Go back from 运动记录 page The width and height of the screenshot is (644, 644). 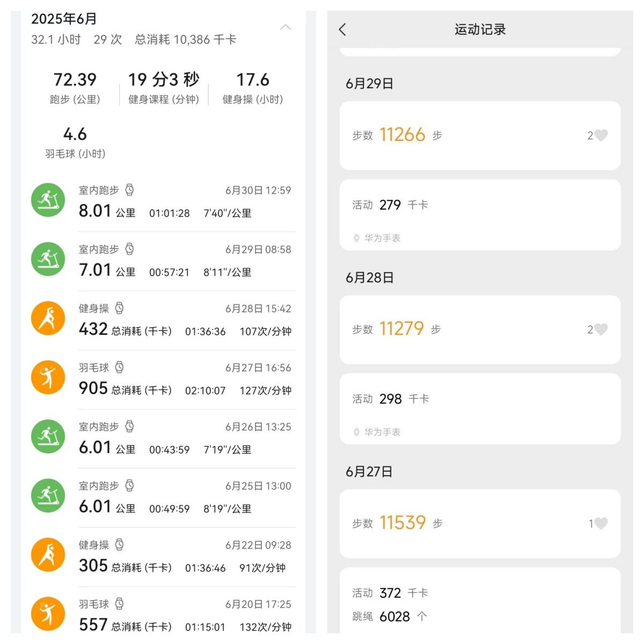pos(343,30)
